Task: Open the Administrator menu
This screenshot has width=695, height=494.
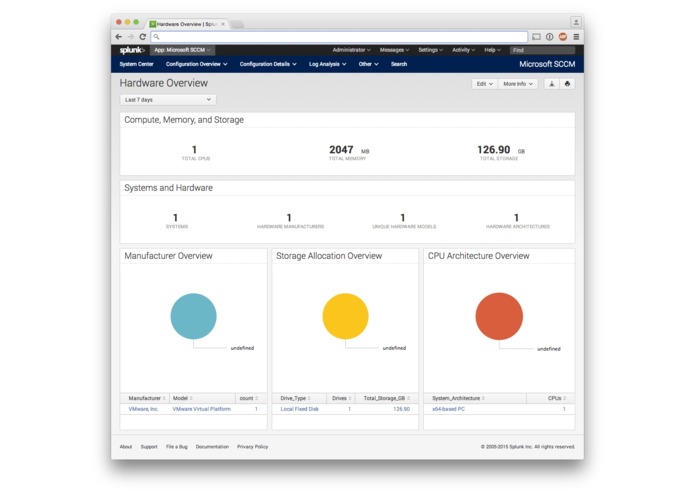Action: click(351, 50)
